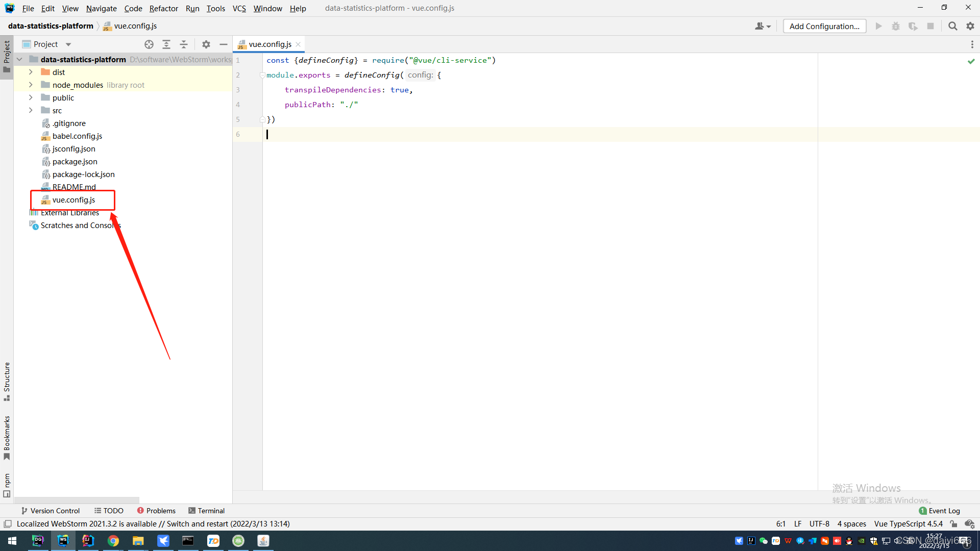980x551 pixels.
Task: Open IntelliJ IDEA from the taskbar
Action: click(88, 541)
